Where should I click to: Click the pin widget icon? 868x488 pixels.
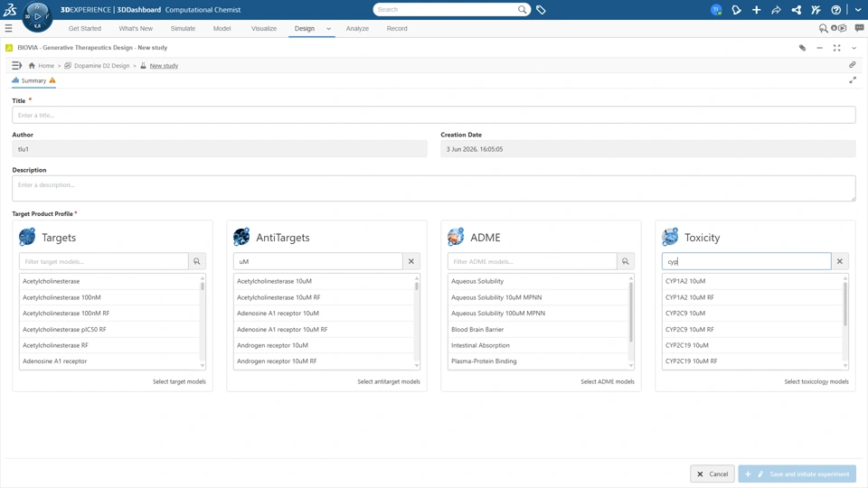coord(802,48)
